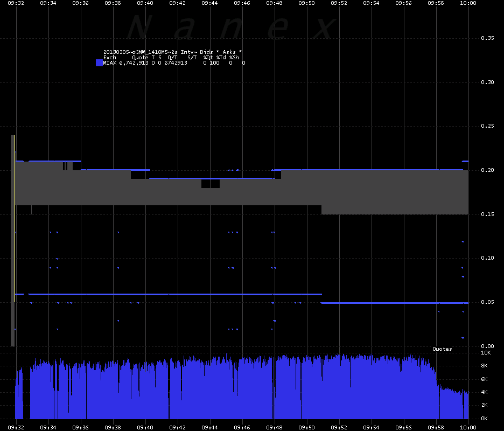Click 09:40 on the top time axis
Screen dimensions: 504x431
pyautogui.click(x=145, y=3)
